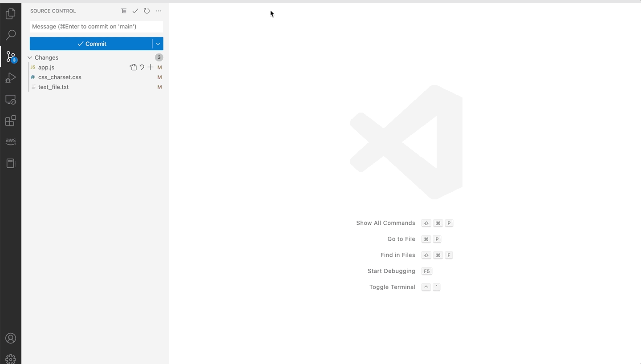Click the F key hint beside Find in Files
Screen dimensions: 641x364
click(449, 255)
